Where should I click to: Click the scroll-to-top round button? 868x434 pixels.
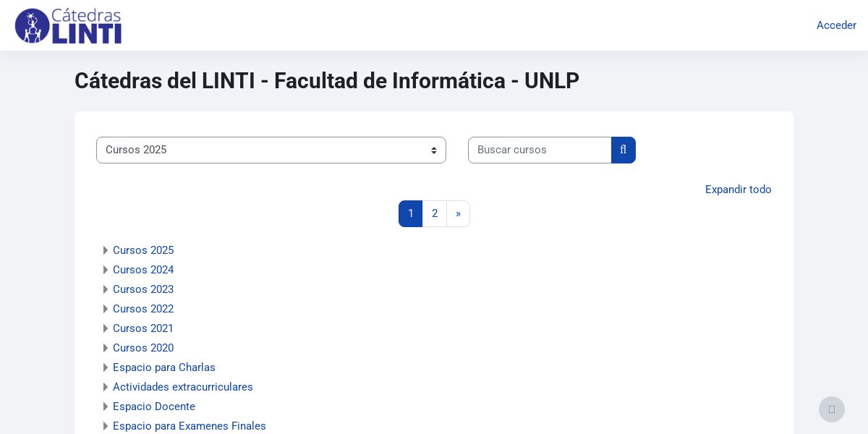click(831, 409)
